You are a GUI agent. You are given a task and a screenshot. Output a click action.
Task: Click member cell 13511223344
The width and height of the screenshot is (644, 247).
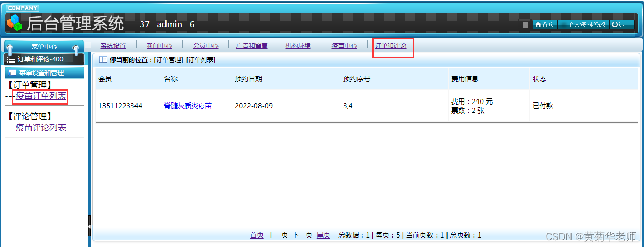tap(120, 106)
